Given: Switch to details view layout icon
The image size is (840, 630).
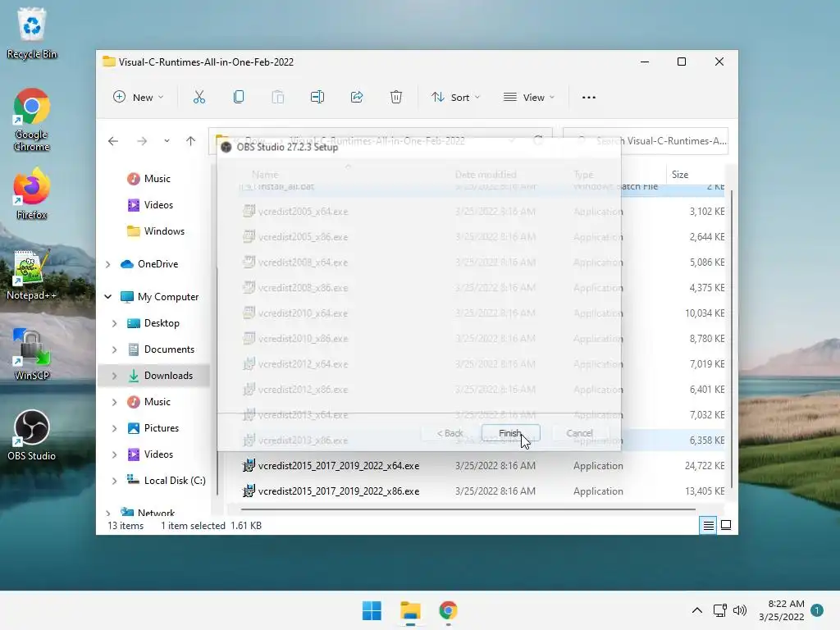Looking at the screenshot, I should (708, 526).
